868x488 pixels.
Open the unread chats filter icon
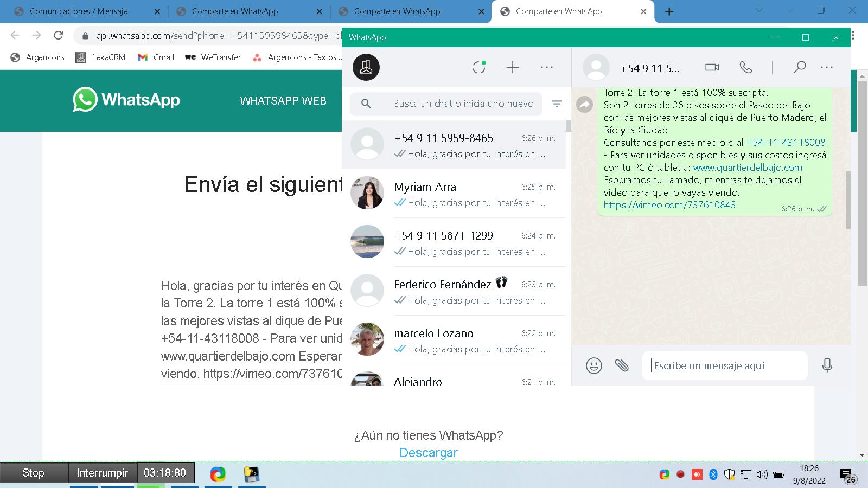click(x=557, y=104)
